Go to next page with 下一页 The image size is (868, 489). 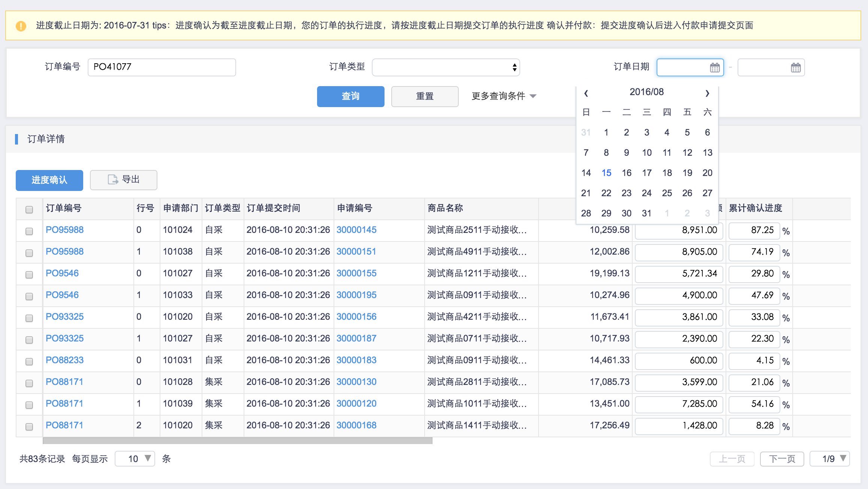[x=782, y=459]
